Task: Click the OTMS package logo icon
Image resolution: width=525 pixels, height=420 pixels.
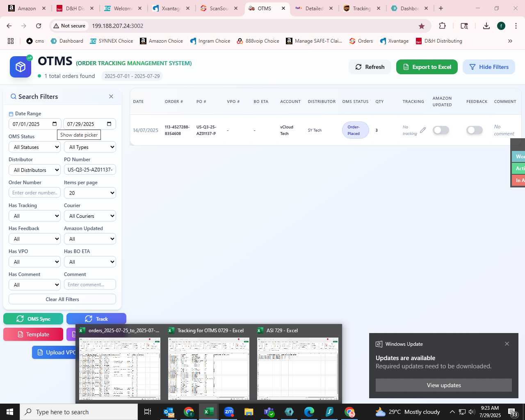Action: pos(21,67)
